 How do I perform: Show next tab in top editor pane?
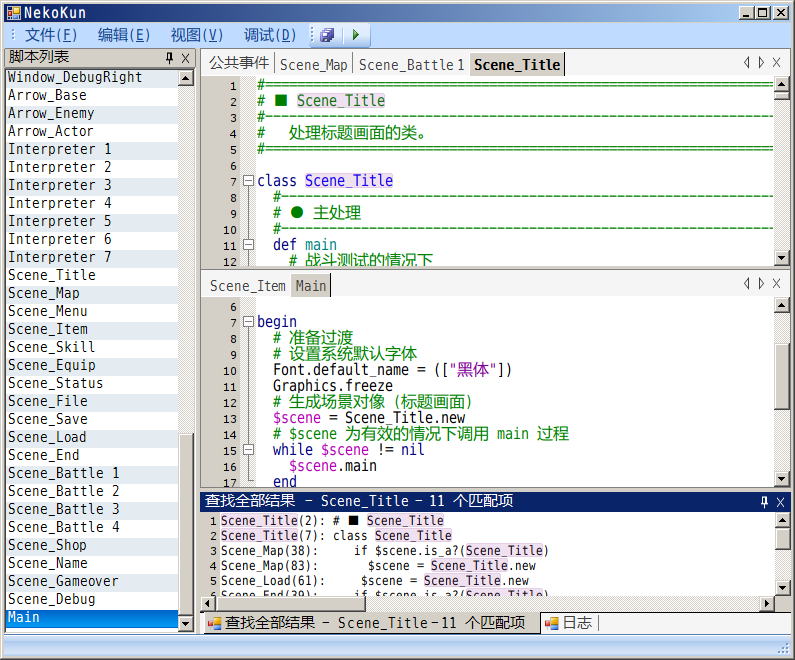point(761,62)
